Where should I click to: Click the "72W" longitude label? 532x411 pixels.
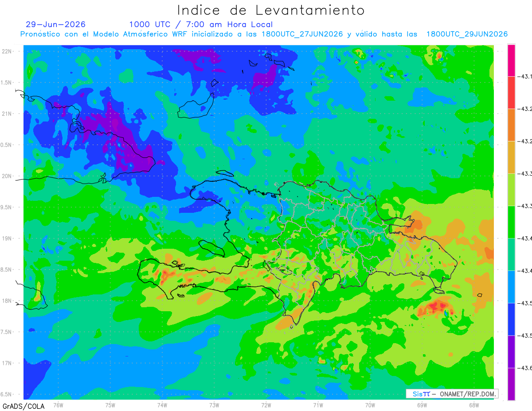[266, 405]
